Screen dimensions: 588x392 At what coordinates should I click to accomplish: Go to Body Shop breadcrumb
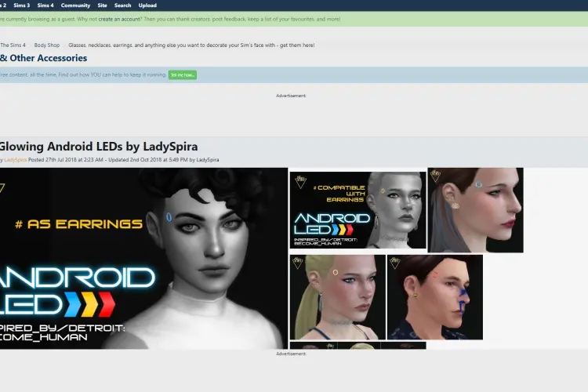(47, 45)
